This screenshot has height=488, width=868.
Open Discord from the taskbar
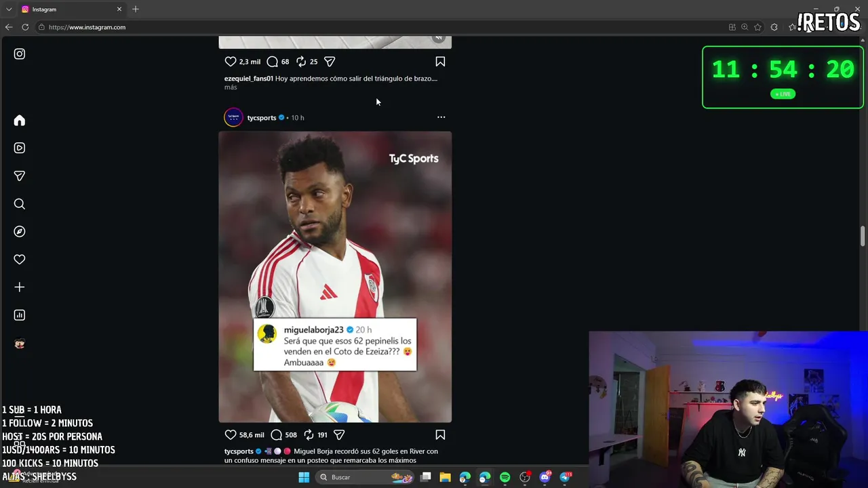tap(545, 477)
